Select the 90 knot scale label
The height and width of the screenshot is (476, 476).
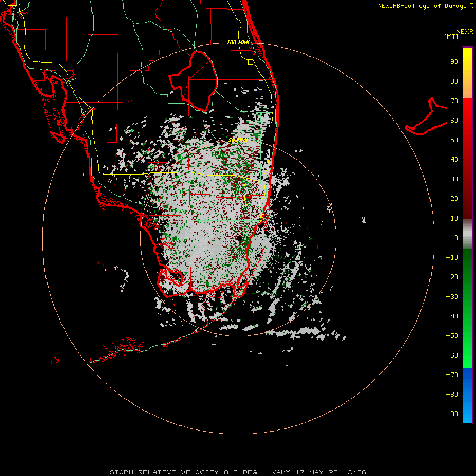pyautogui.click(x=454, y=62)
